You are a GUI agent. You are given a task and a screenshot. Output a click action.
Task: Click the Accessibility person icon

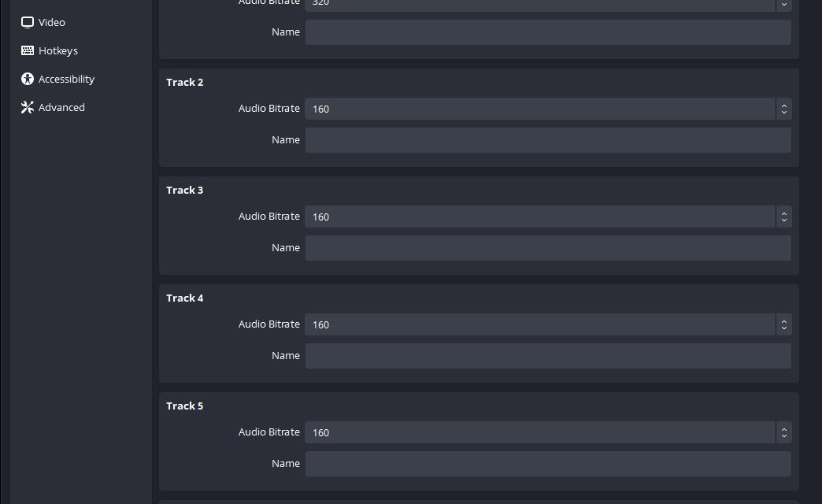coord(28,79)
